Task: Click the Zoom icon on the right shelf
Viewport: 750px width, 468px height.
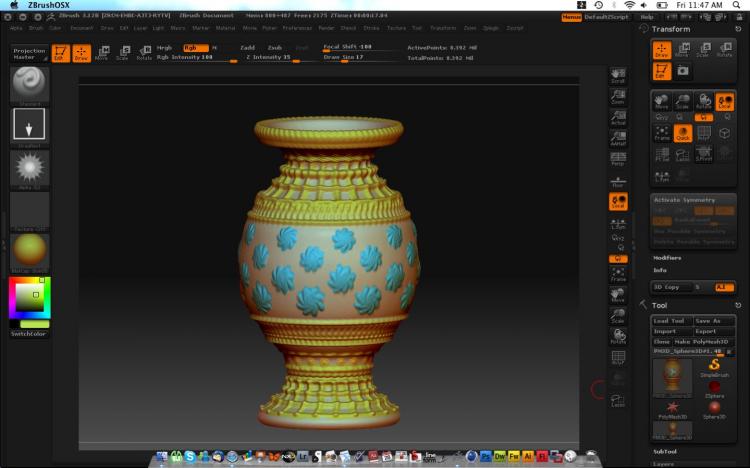Action: (618, 97)
